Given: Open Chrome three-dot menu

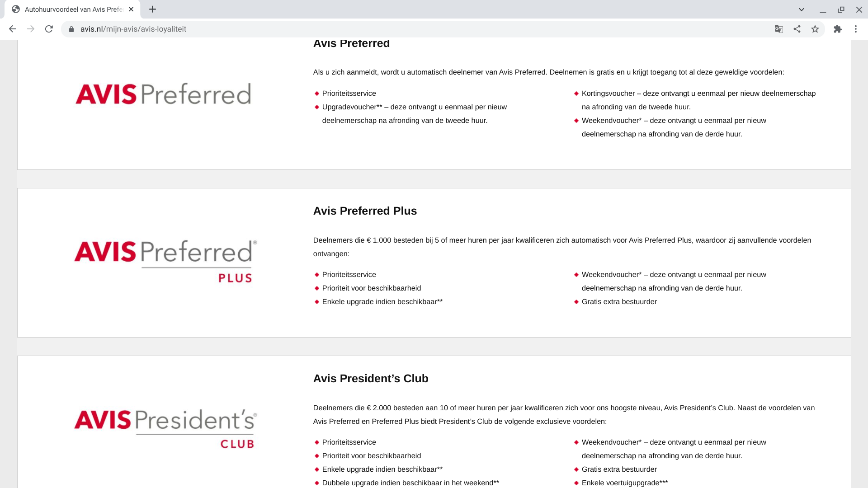Looking at the screenshot, I should point(856,29).
